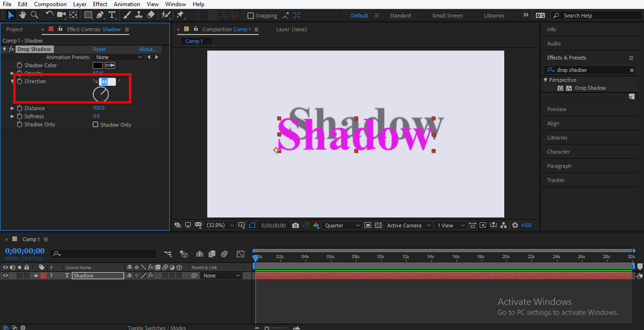Turn on the Snapping checkbox

(251, 16)
